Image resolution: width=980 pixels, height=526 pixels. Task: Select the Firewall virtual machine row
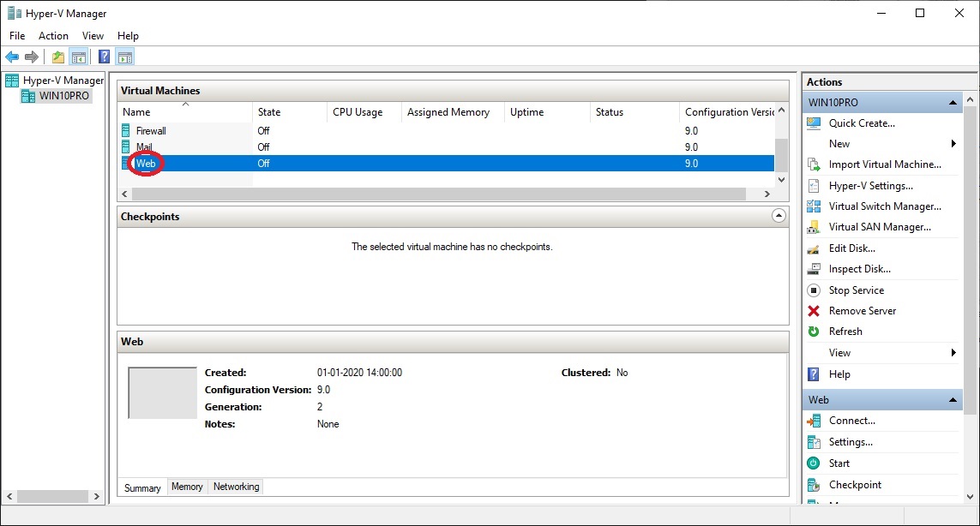(447, 130)
